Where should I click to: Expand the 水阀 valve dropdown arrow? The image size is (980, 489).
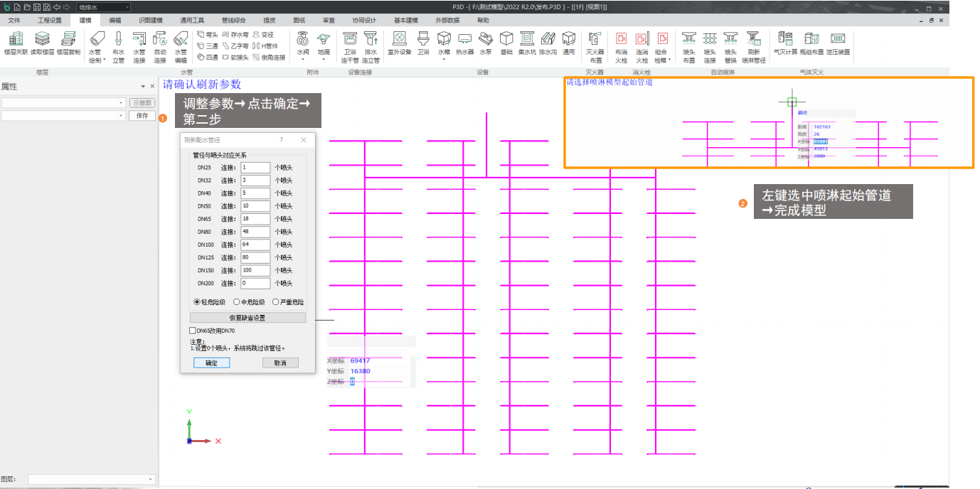click(x=303, y=60)
